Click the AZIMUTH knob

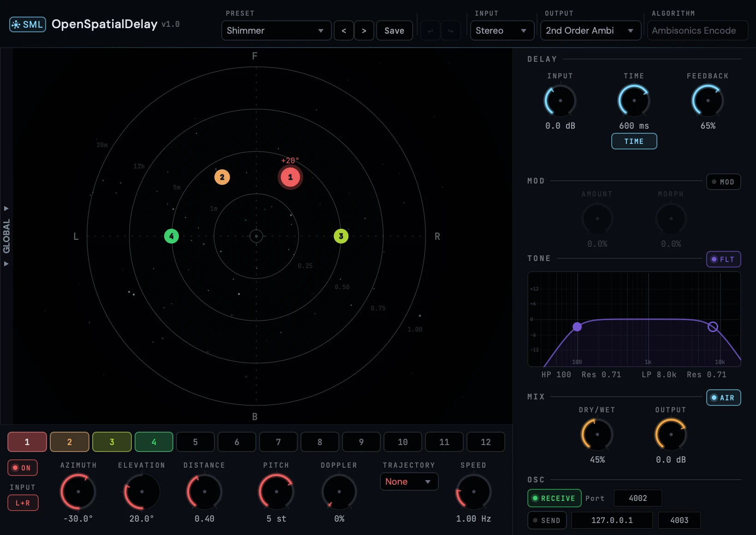78,492
